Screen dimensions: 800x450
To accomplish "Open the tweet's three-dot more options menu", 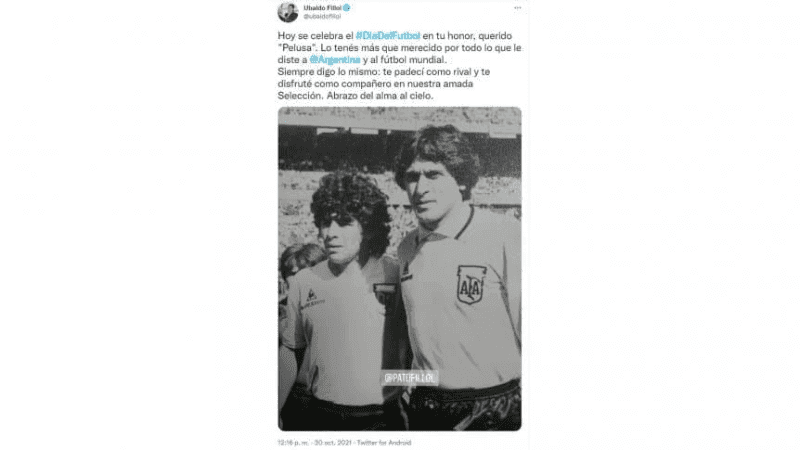I will tap(517, 8).
